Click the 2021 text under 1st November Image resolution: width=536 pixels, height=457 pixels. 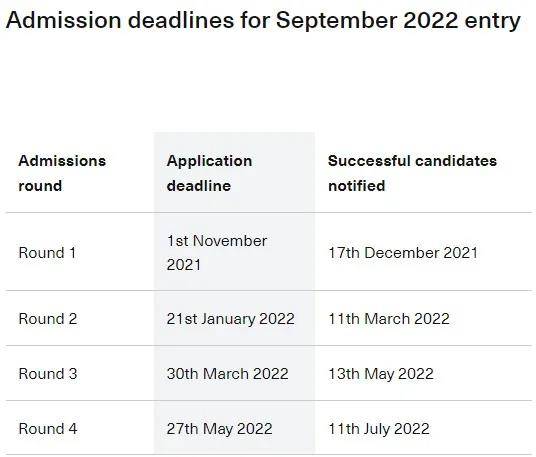[184, 265]
